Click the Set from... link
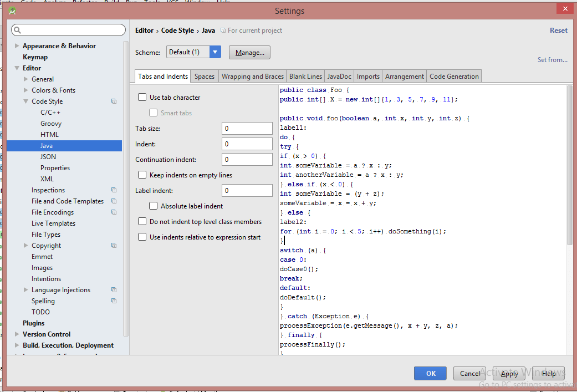577x392 pixels. tap(552, 60)
